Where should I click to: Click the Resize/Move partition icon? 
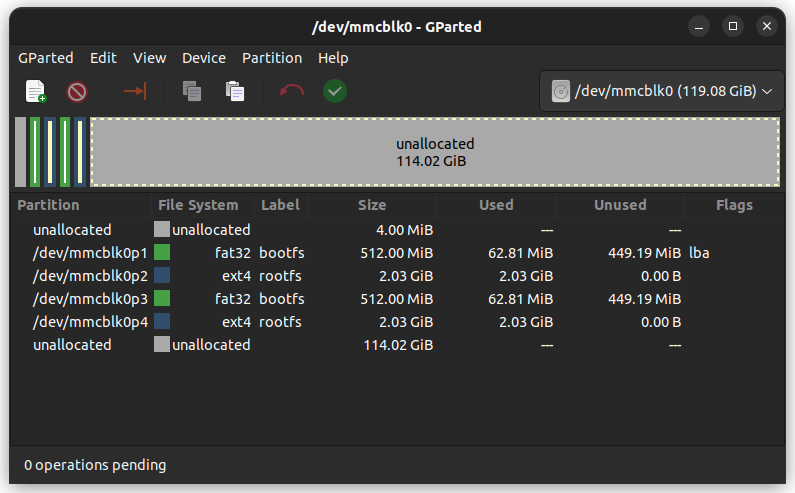tap(135, 91)
